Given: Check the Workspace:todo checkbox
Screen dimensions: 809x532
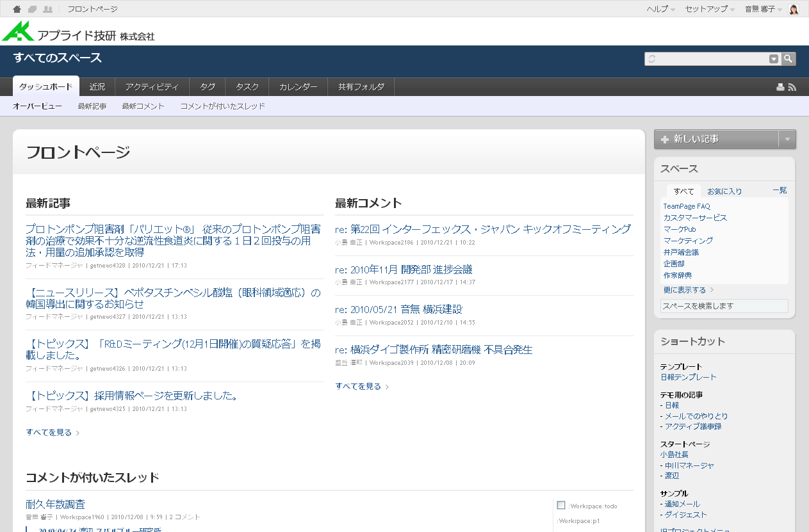Looking at the screenshot, I should (x=561, y=505).
